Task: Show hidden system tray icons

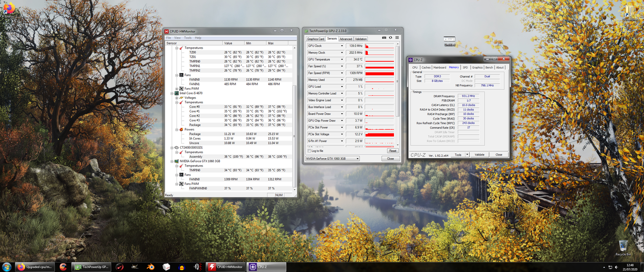Action: click(603, 267)
